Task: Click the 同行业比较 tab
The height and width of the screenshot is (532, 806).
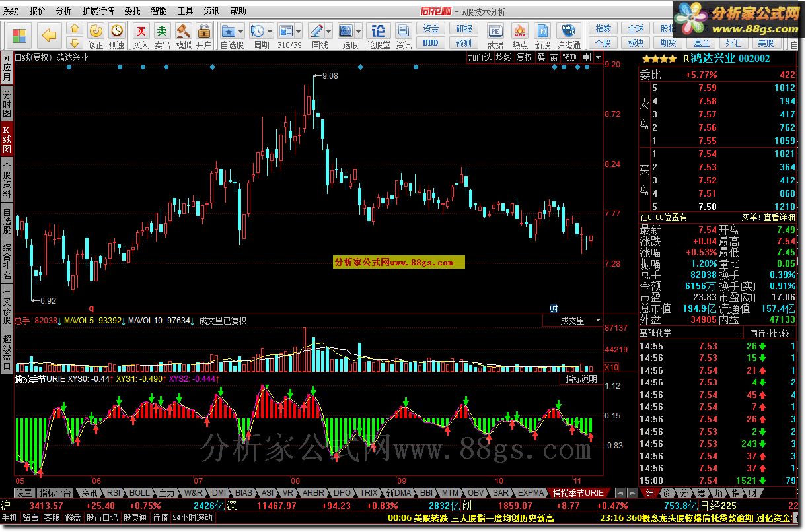Action: (769, 333)
